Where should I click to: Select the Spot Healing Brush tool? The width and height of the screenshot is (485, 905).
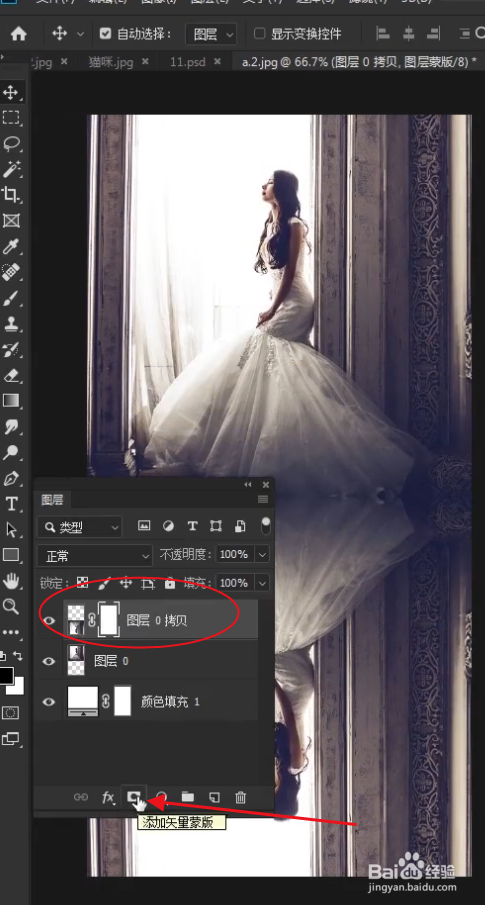coord(10,272)
